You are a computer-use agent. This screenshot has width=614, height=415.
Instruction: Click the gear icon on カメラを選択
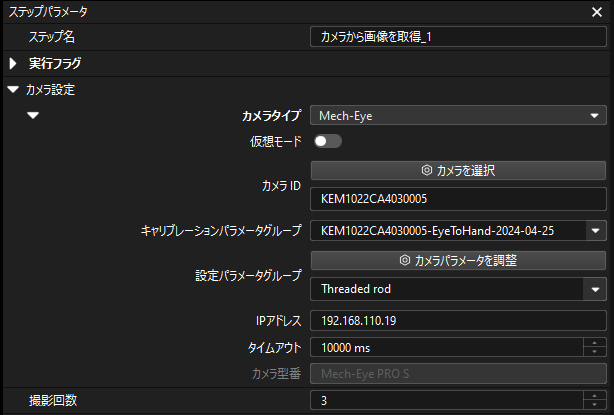pos(426,171)
